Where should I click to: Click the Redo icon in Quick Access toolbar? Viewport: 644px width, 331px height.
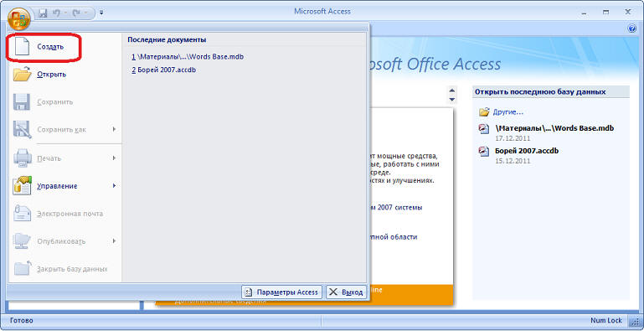pos(76,13)
